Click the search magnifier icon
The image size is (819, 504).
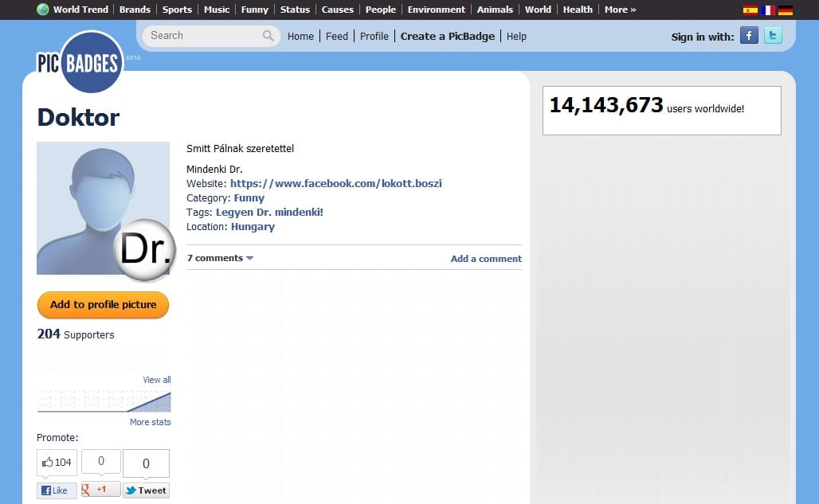coord(268,36)
